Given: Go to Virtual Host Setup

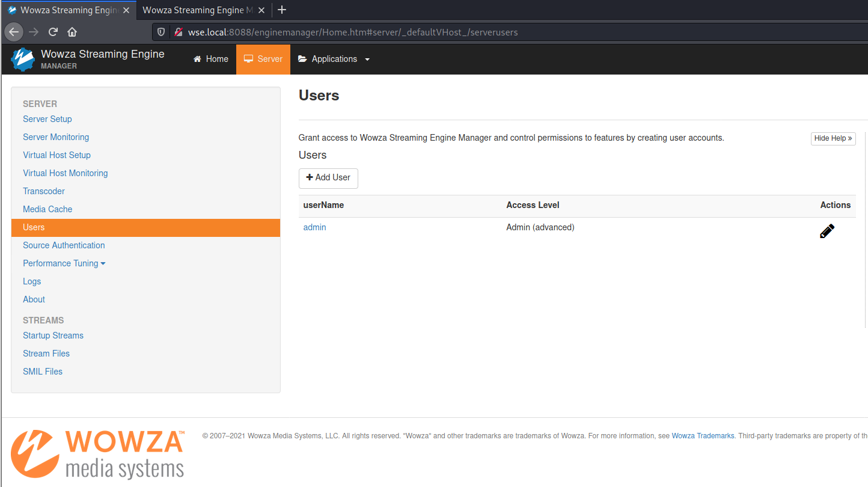Looking at the screenshot, I should [x=57, y=155].
